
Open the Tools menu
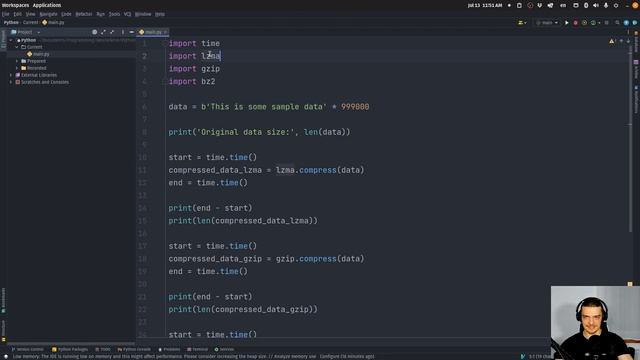coord(114,14)
